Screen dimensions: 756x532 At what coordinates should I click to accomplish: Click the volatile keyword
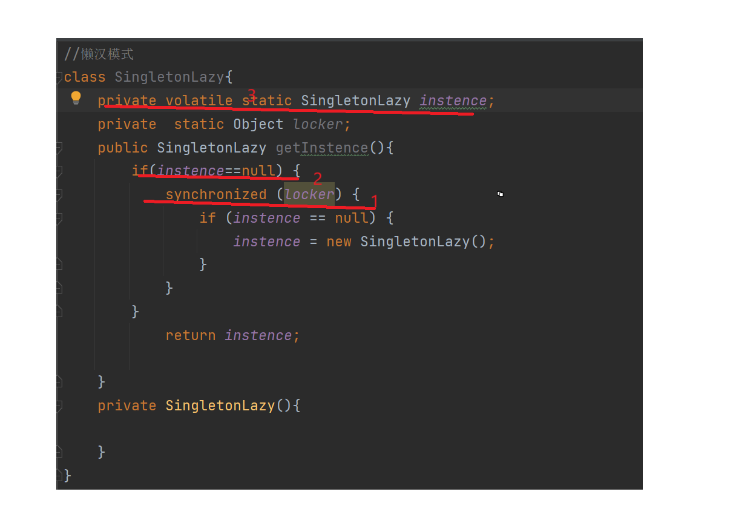pos(199,100)
